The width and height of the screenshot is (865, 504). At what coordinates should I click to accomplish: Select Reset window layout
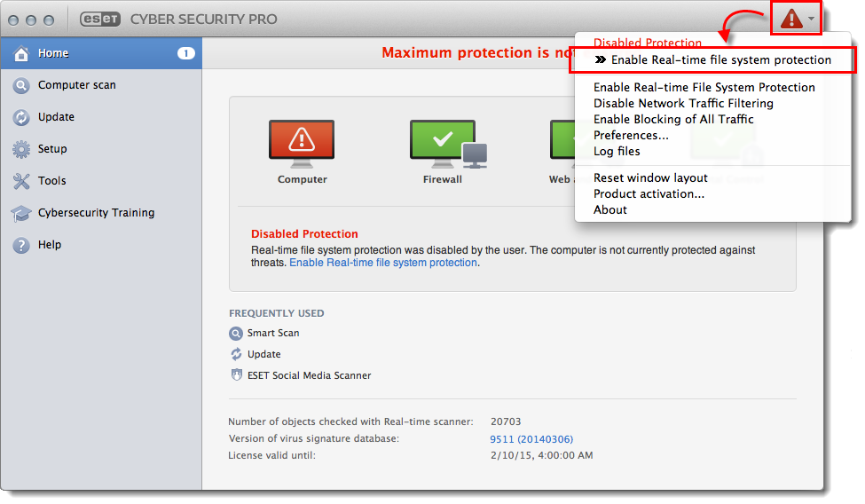click(650, 177)
